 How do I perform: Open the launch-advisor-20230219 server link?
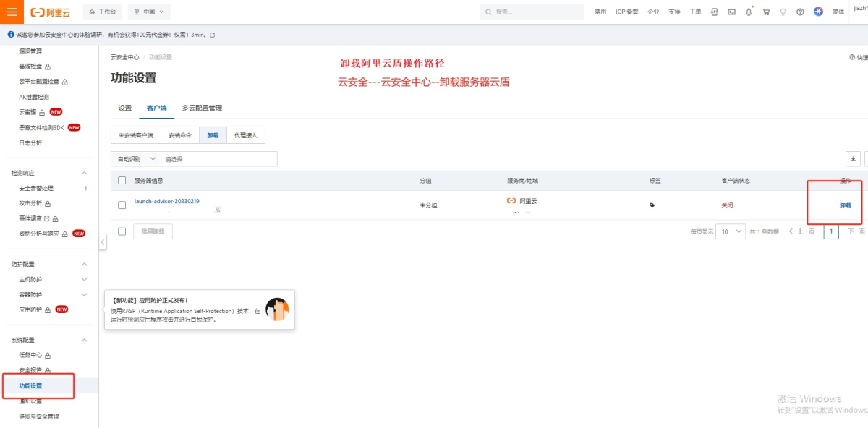pos(167,201)
